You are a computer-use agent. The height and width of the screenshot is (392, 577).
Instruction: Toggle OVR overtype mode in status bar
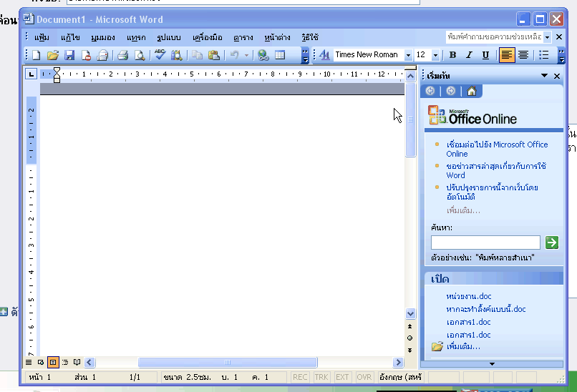click(364, 377)
